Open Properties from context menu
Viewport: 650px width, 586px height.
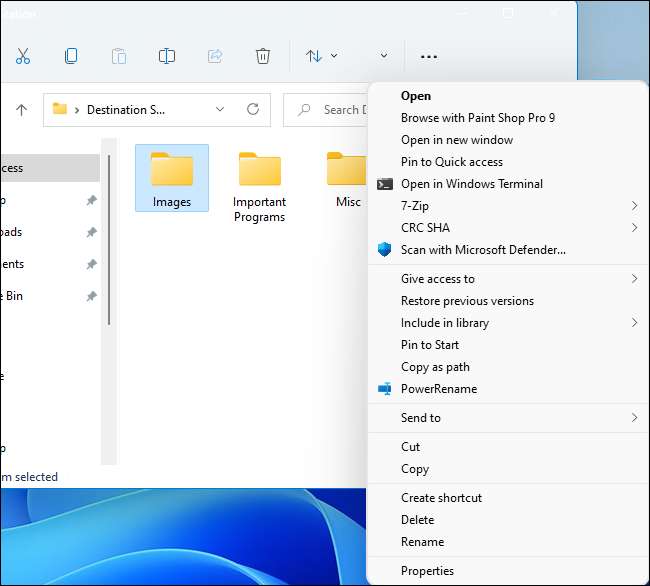(x=427, y=571)
